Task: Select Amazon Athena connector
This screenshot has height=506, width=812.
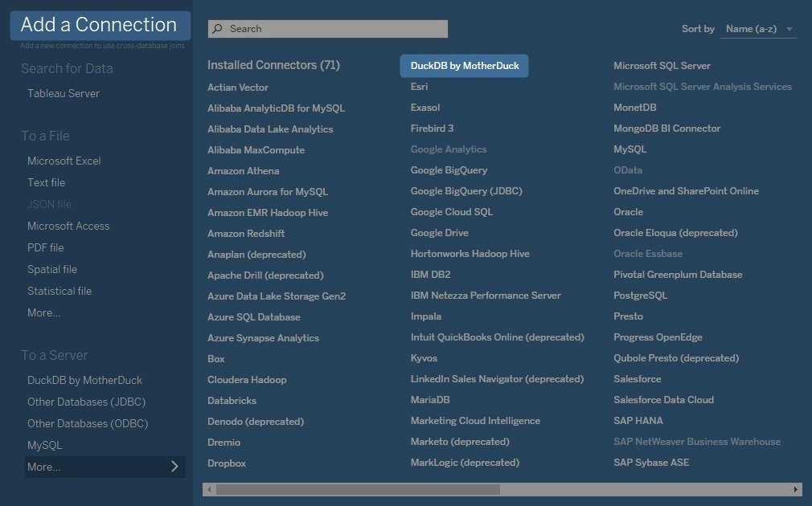Action: 243,171
